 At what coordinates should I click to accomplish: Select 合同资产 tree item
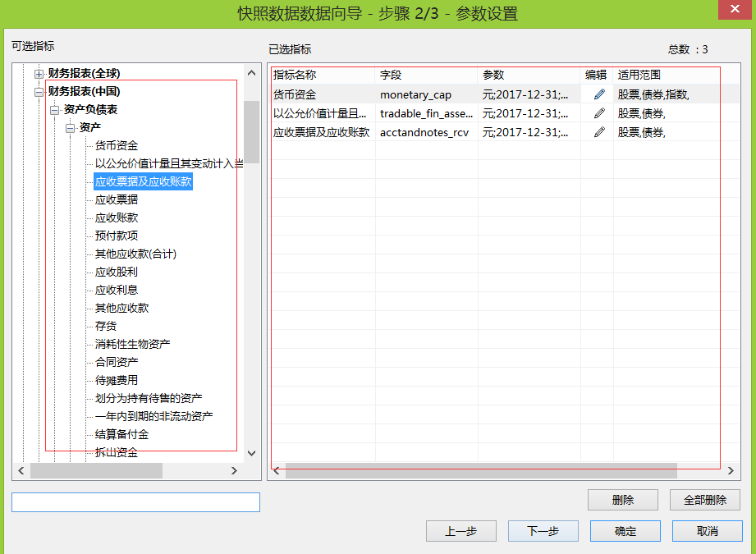tap(116, 363)
